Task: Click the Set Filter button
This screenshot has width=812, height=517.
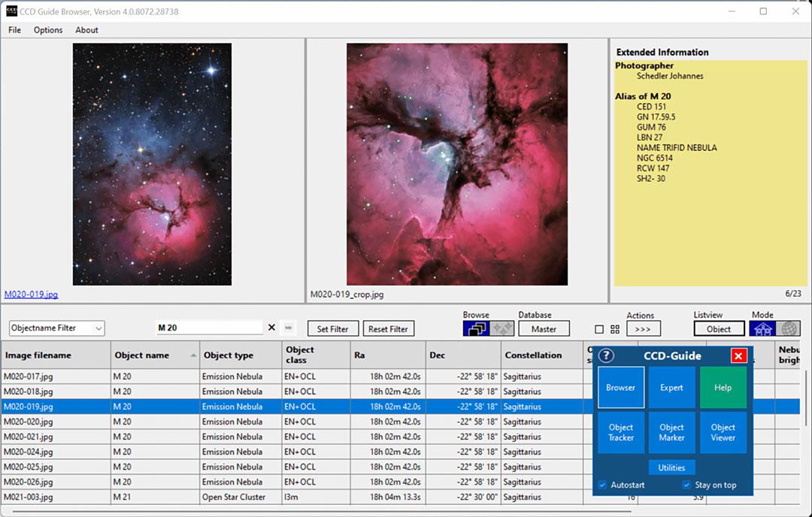Action: (332, 328)
